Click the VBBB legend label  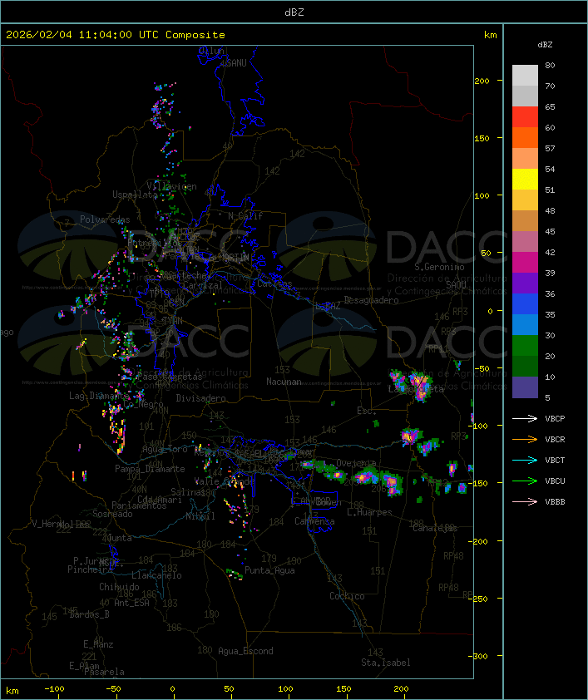(555, 502)
